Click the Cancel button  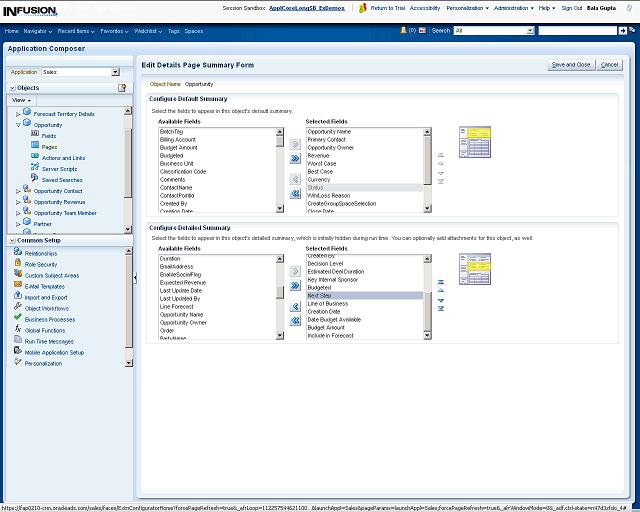[x=609, y=64]
